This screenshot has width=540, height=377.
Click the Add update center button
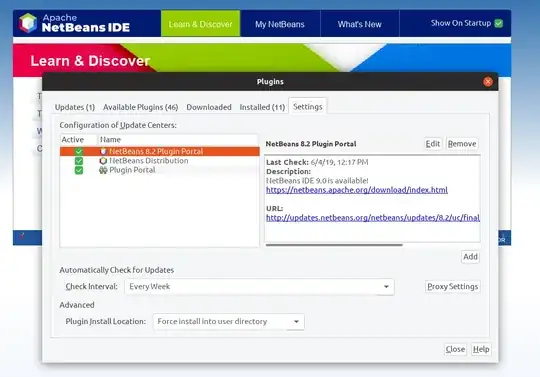[470, 256]
